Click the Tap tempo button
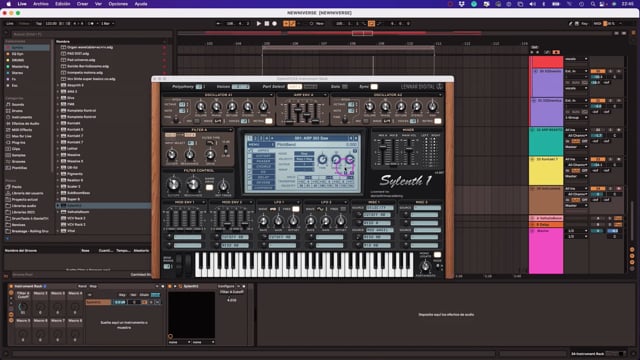Image resolution: width=640 pixels, height=360 pixels. click(x=39, y=24)
